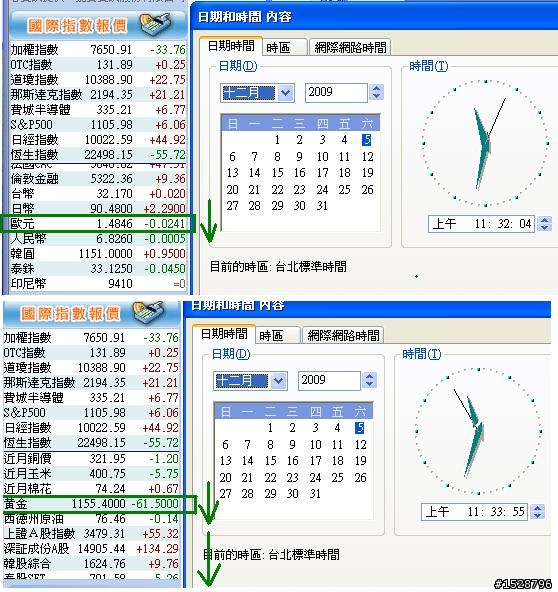Click OTC指數 row in the lower quote panel
558x592 pixels.
pyautogui.click(x=91, y=353)
